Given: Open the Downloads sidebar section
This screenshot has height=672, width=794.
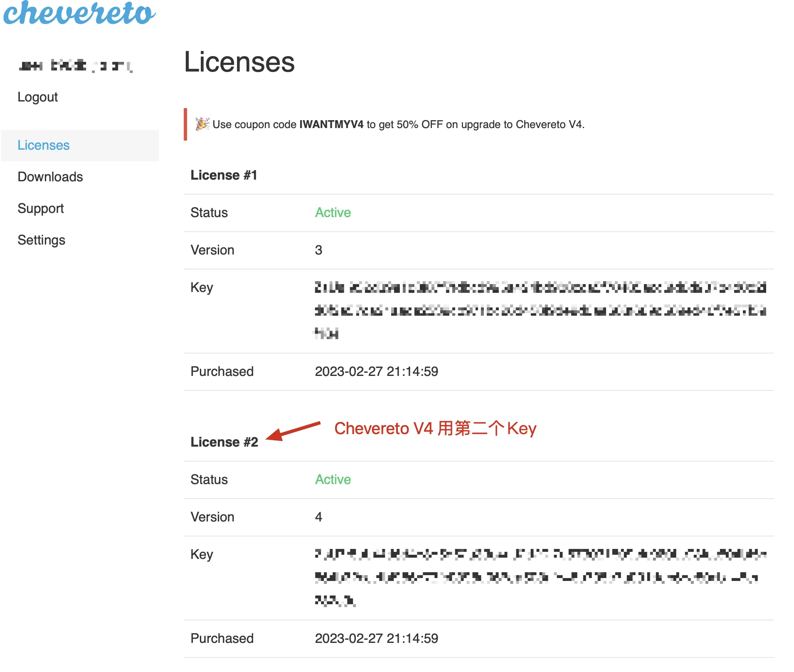Looking at the screenshot, I should pyautogui.click(x=50, y=177).
